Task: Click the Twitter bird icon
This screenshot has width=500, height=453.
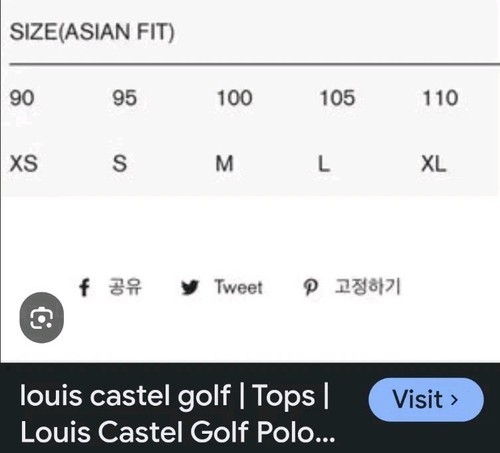Action: [190, 287]
